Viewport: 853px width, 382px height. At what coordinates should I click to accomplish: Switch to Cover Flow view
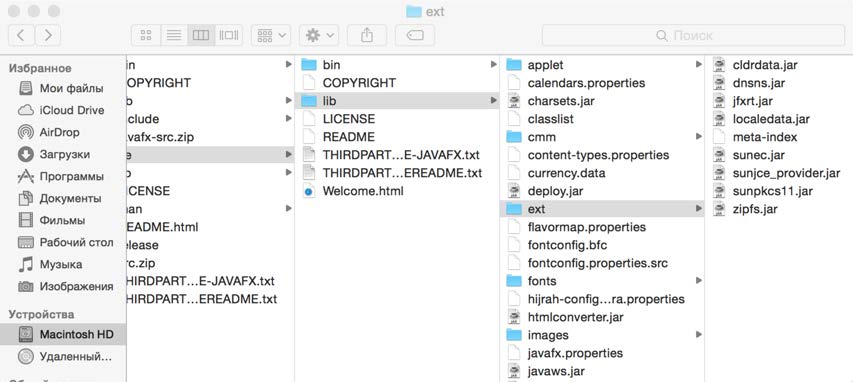coord(229,35)
